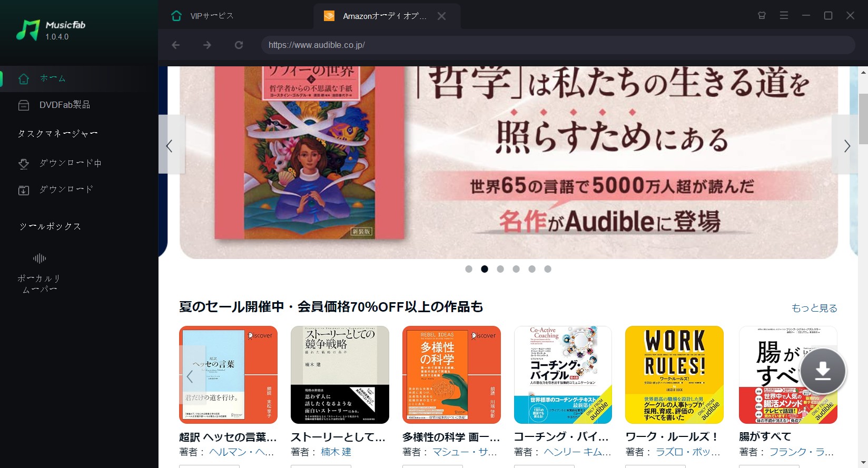The image size is (868, 468).
Task: Open author link 楠木 建
Action: pyautogui.click(x=336, y=452)
